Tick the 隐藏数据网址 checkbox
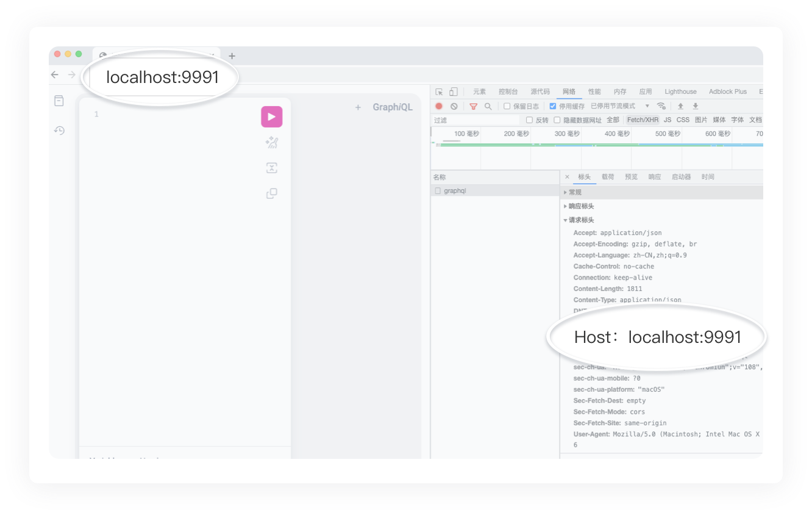812x515 pixels. click(x=557, y=120)
